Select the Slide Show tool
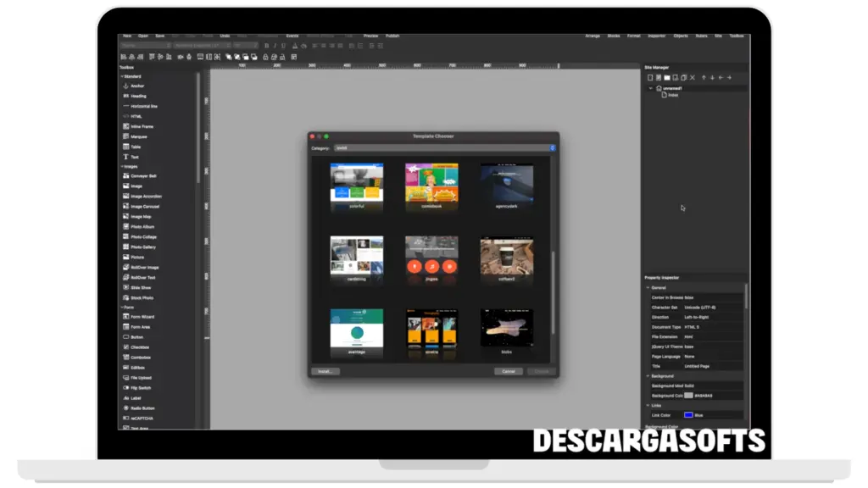 coord(140,288)
